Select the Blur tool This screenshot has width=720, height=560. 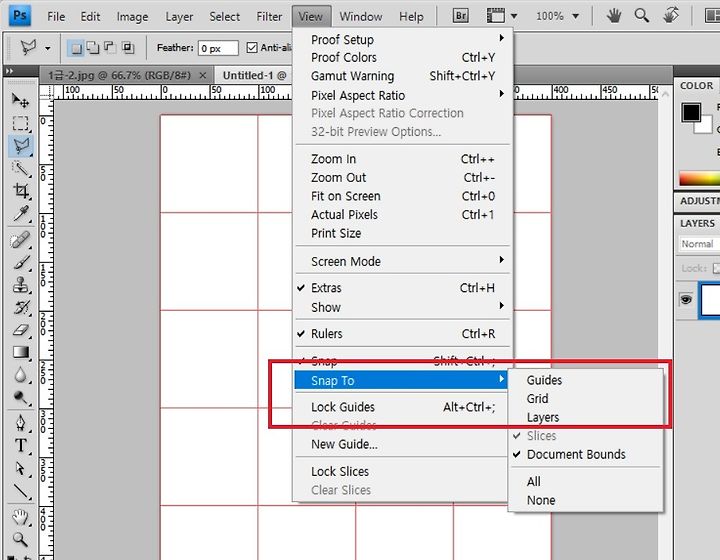tap(20, 375)
